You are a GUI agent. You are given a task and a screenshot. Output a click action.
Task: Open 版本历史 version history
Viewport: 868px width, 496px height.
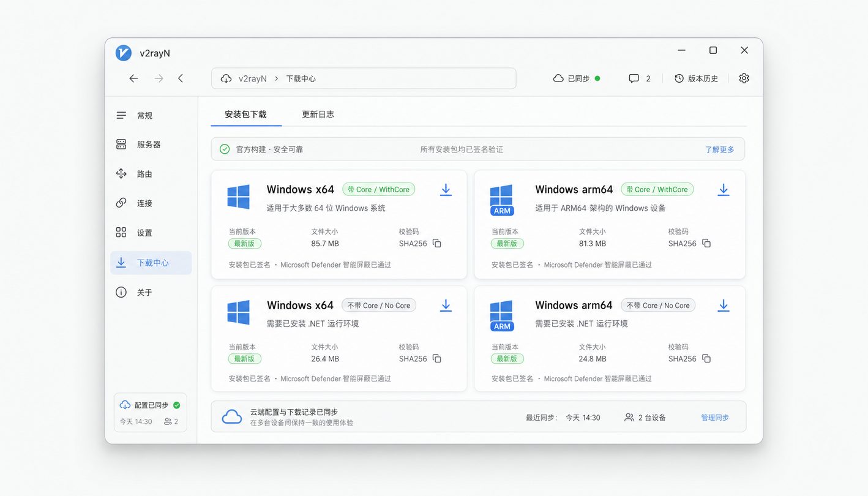(x=696, y=78)
